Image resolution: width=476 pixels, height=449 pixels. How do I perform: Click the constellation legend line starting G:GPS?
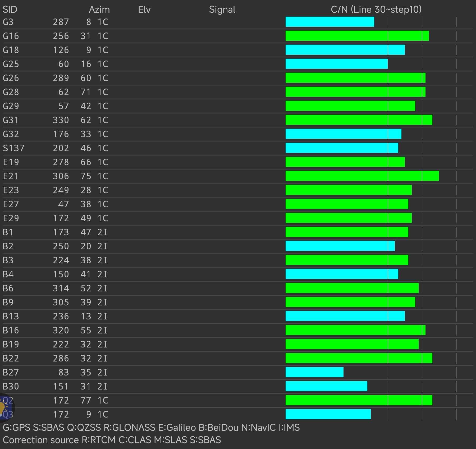(151, 428)
